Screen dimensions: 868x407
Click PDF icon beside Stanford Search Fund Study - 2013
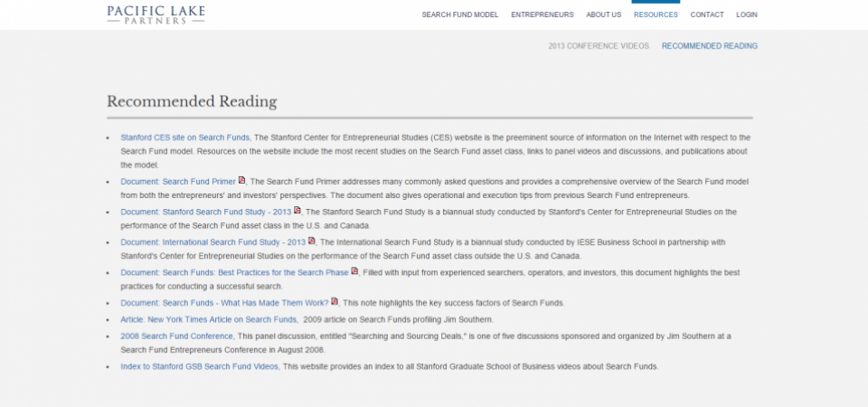tap(297, 211)
